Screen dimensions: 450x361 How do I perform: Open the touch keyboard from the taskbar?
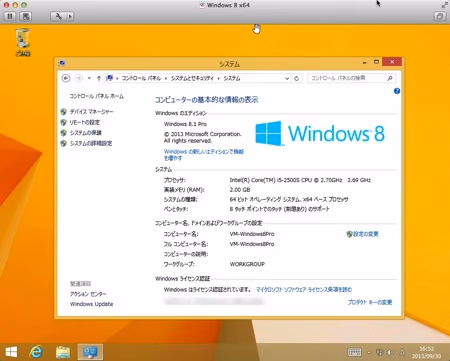[x=354, y=352]
